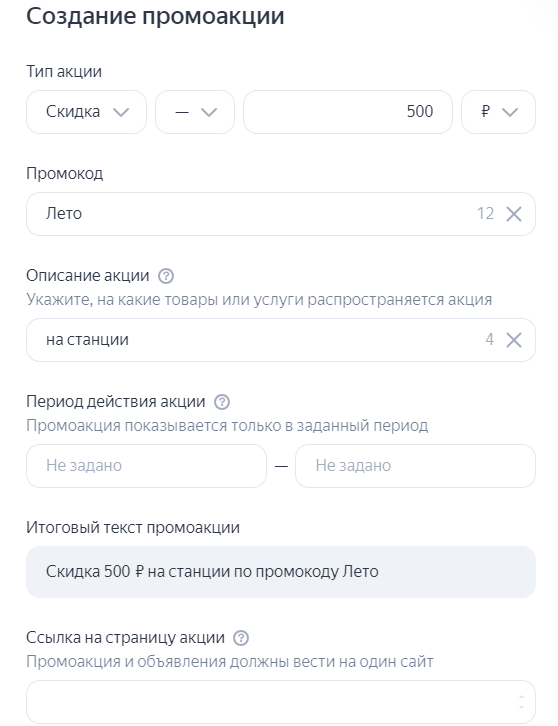Open help icon next to Описание акции

pyautogui.click(x=166, y=276)
